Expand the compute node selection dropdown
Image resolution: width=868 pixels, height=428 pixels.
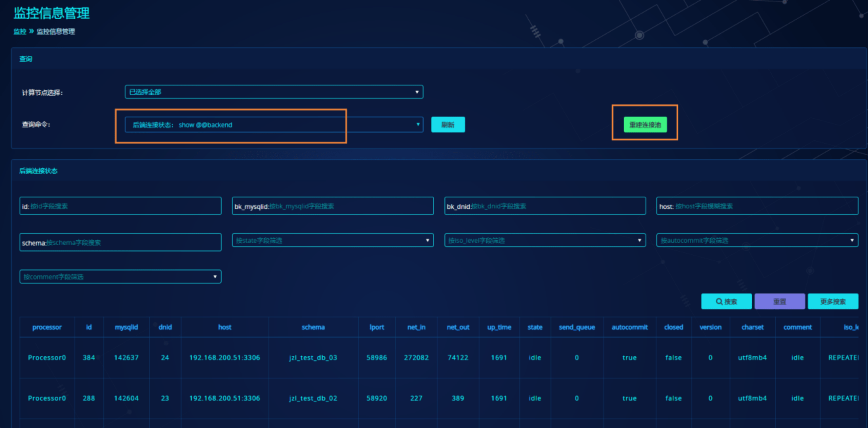point(274,92)
